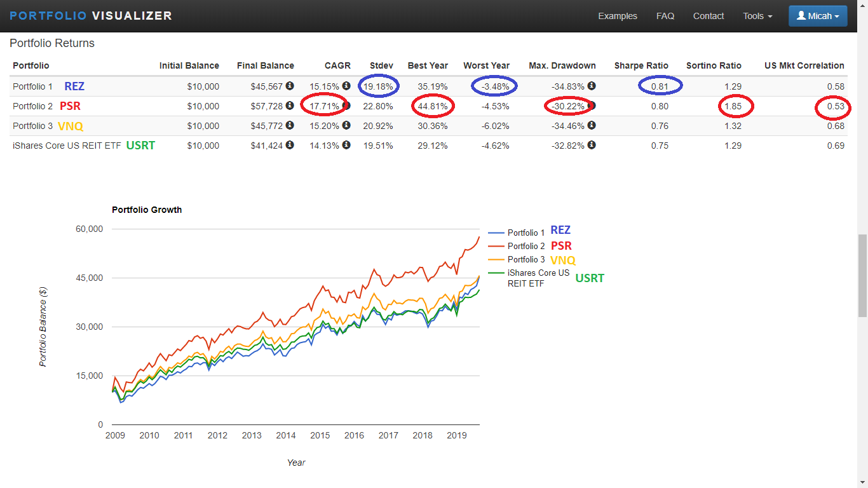Click the Portfolio 3 row name
The image size is (868, 488).
(32, 126)
